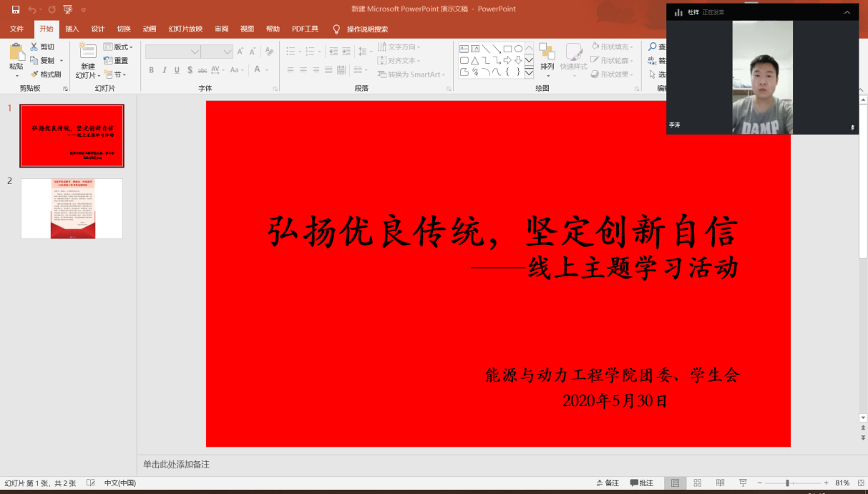Open the 版式 (Layout) dropdown
This screenshot has height=494, width=868.
click(x=121, y=46)
